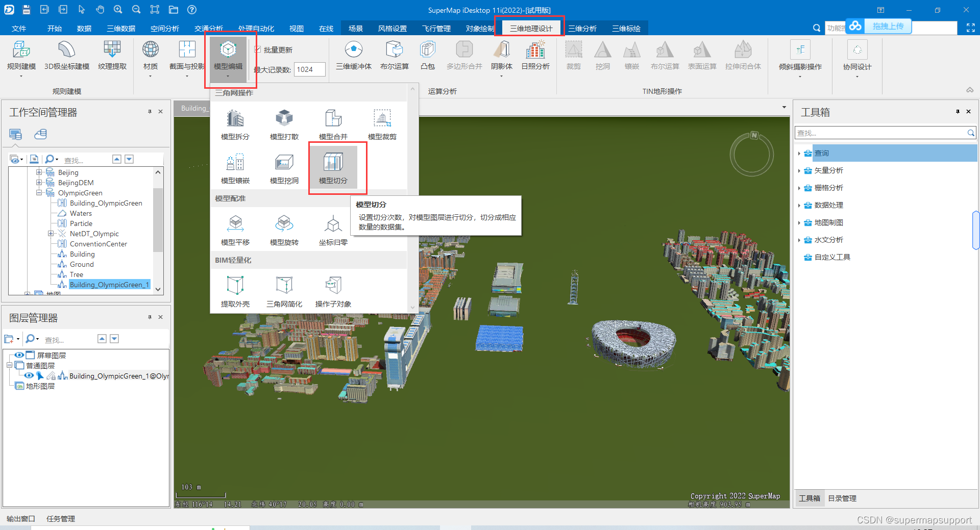Open the 模型编辑 dropdown button
The image size is (980, 530).
tap(228, 59)
